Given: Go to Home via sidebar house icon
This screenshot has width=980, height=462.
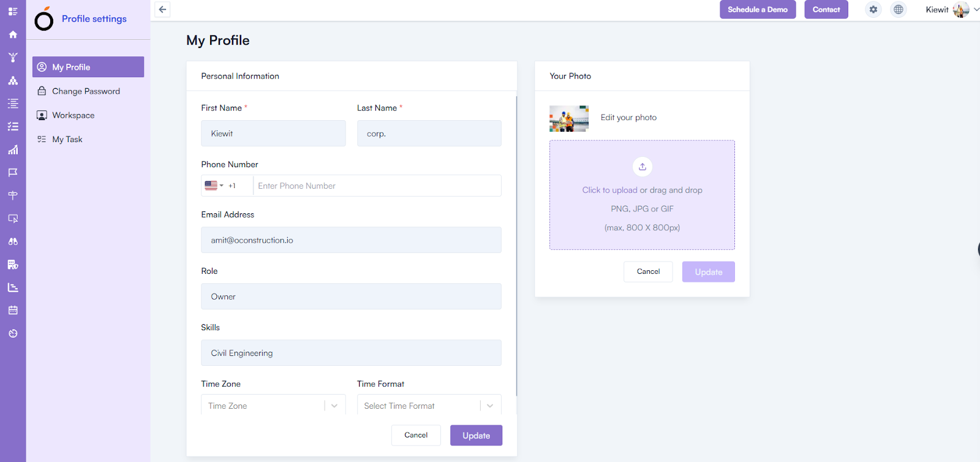Looking at the screenshot, I should click(13, 34).
